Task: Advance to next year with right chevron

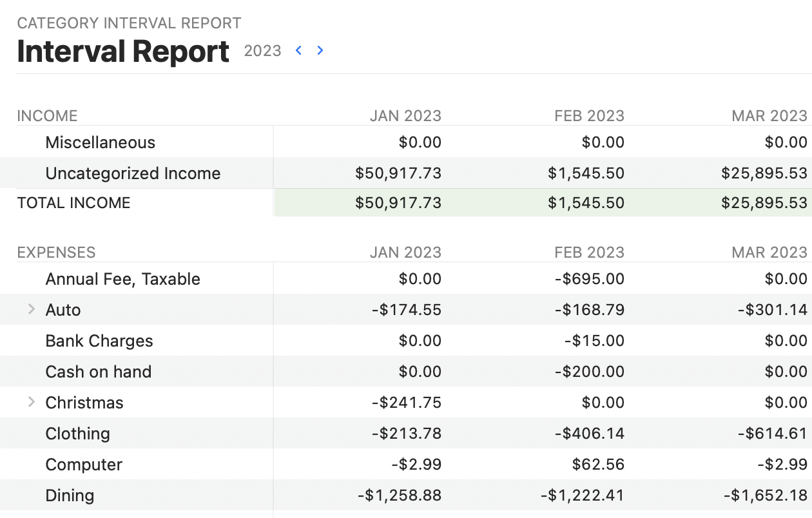Action: pyautogui.click(x=320, y=50)
